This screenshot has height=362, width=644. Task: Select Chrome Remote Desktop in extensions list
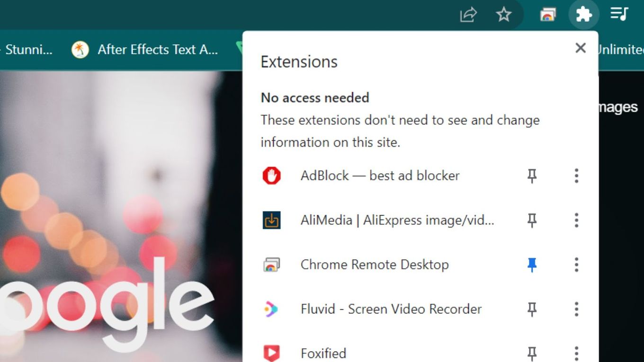pyautogui.click(x=375, y=265)
